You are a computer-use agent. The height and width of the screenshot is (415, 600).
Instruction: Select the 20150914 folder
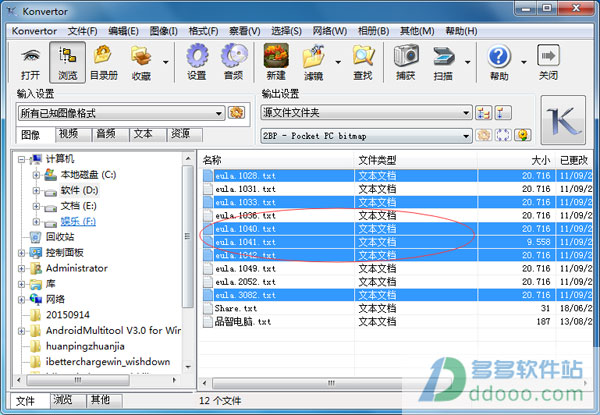[68, 315]
